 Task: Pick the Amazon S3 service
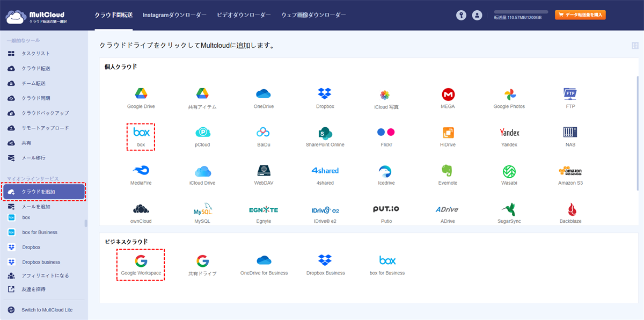tap(570, 174)
